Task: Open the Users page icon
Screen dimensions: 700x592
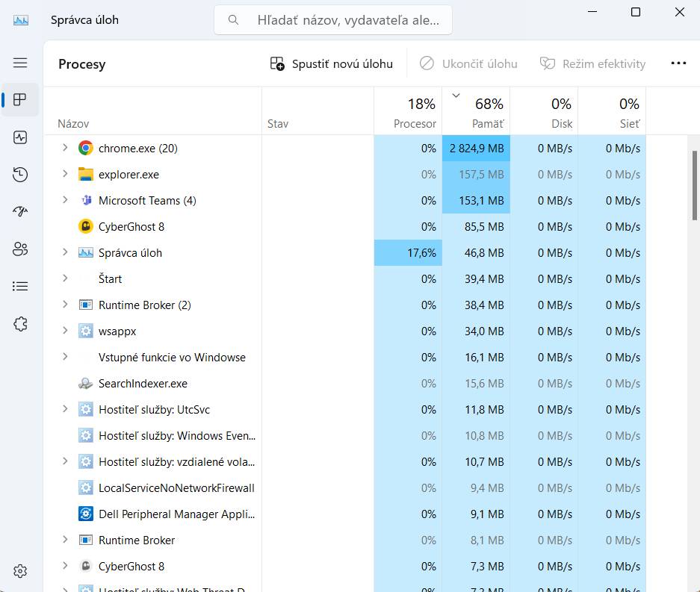Action: (20, 249)
